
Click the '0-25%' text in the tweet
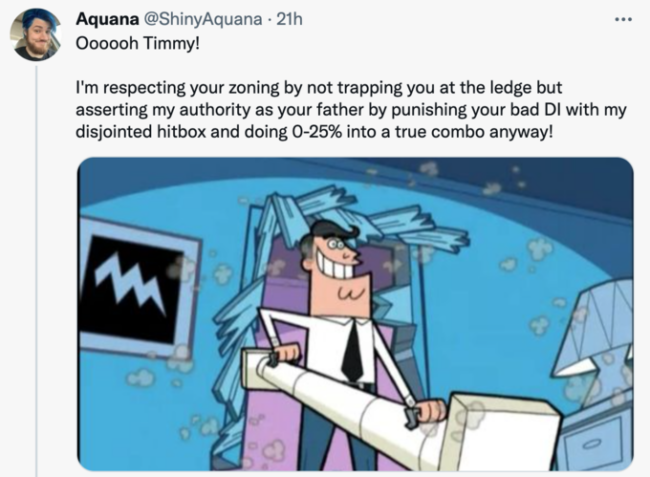point(315,132)
